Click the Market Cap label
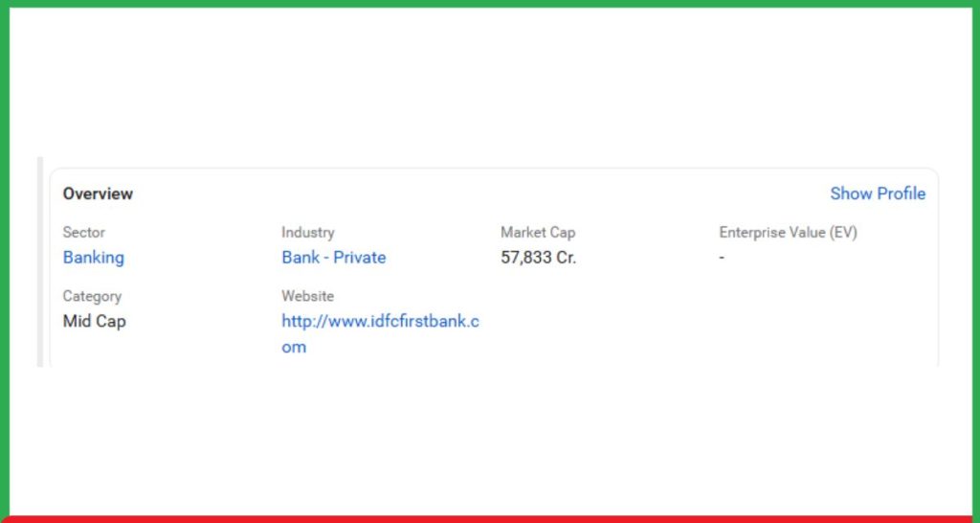 (538, 233)
